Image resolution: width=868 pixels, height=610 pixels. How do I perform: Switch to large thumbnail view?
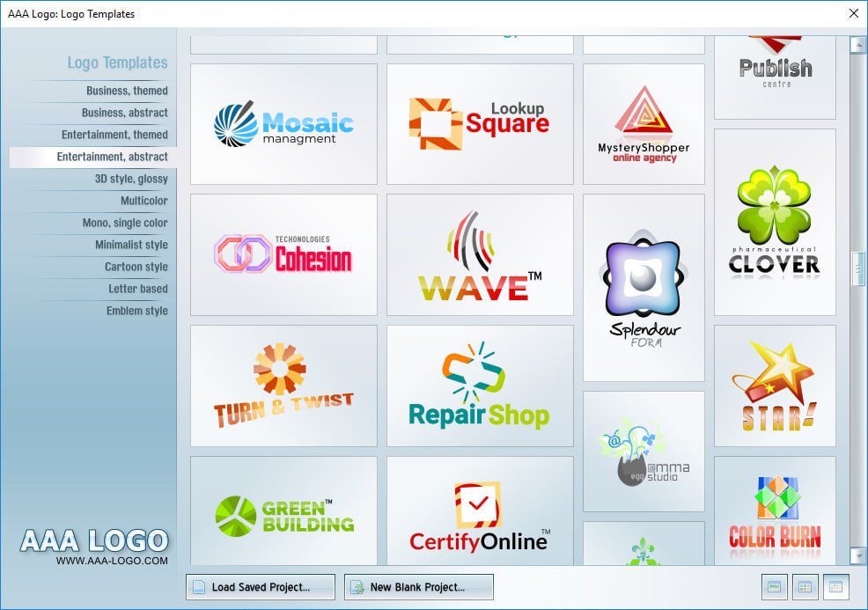coord(774,586)
